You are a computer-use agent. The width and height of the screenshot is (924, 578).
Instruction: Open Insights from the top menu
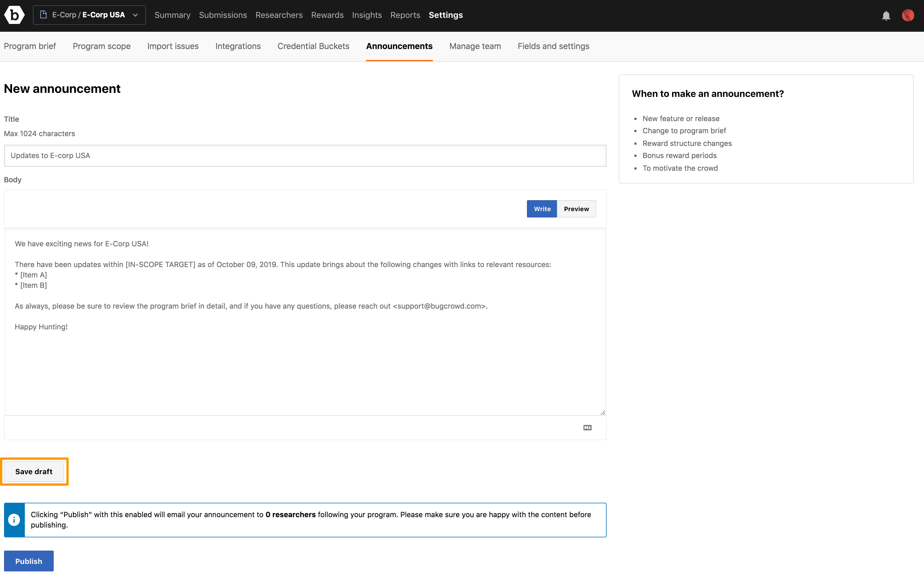point(366,15)
